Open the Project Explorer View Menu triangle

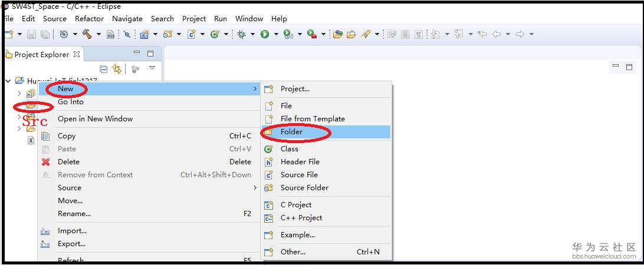152,67
